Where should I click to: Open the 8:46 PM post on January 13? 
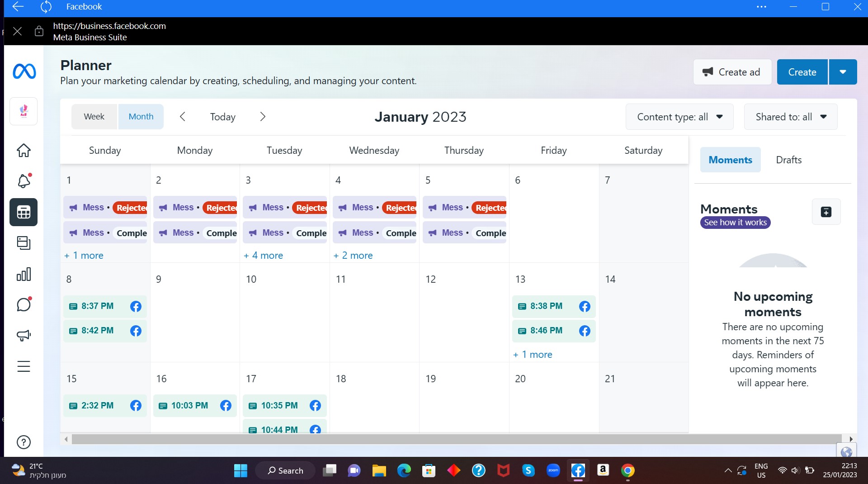(x=554, y=331)
